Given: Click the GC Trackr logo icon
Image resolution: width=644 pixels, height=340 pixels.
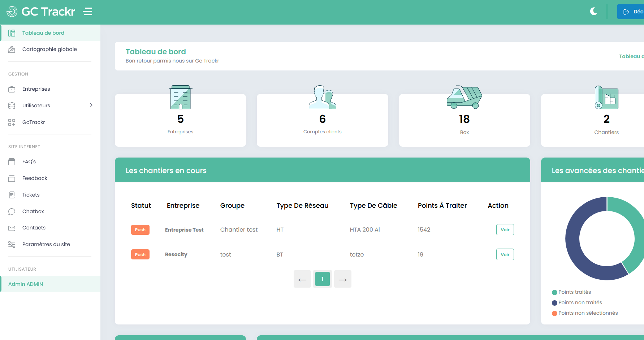Looking at the screenshot, I should coord(12,12).
